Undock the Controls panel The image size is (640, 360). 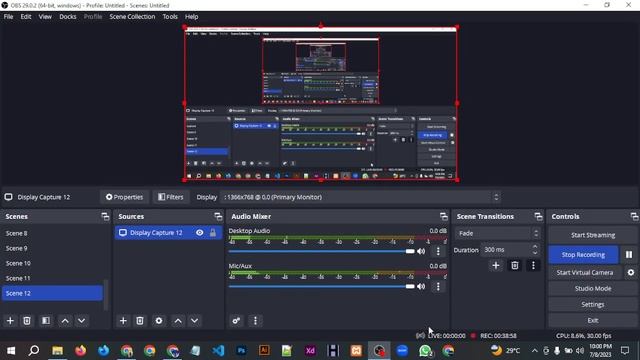tap(634, 216)
